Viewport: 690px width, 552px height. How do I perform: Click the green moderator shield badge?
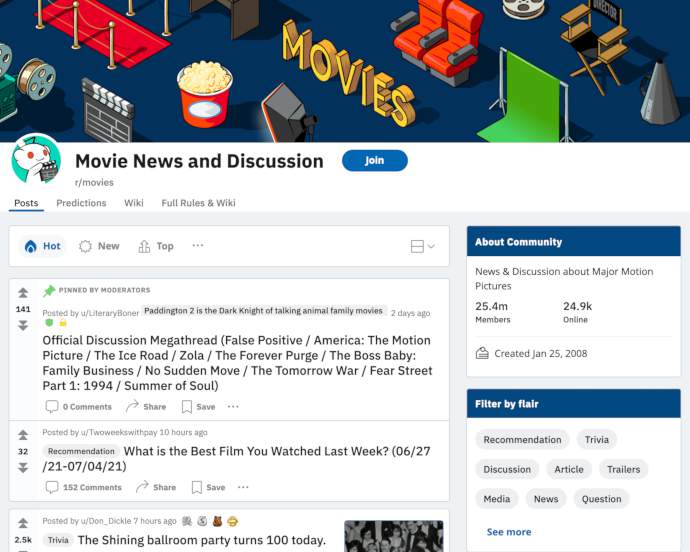tap(49, 323)
